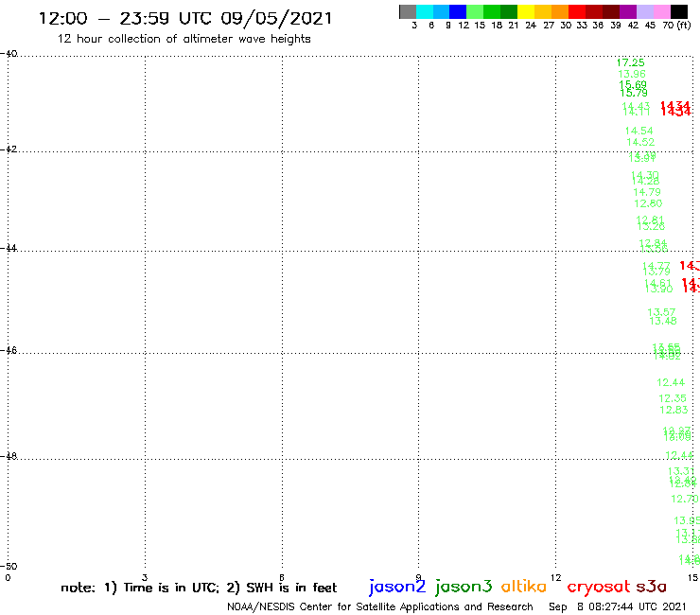Image resolution: width=700 pixels, height=615 pixels.
Task: Click the lavender legend color swatch
Action: 644,11
